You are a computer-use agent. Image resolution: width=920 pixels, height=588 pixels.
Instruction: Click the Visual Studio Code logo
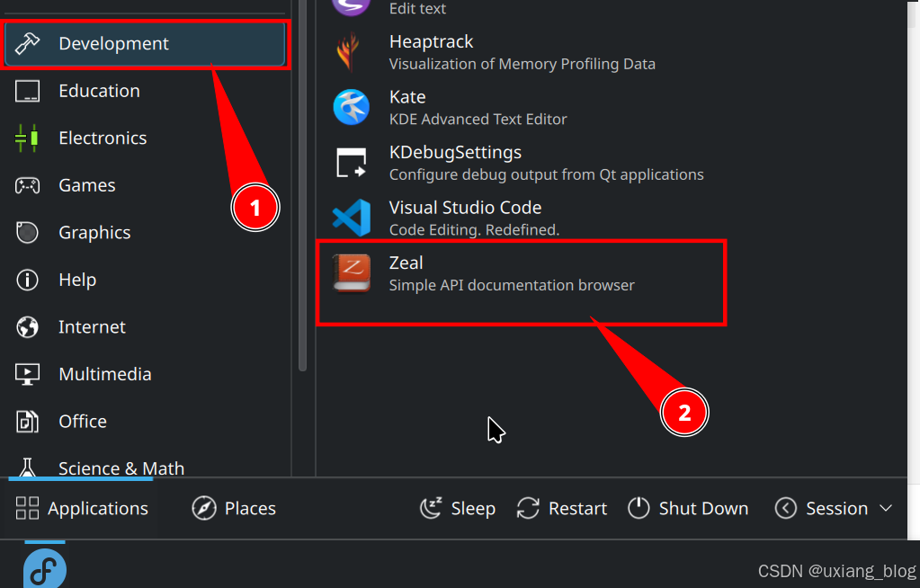(352, 218)
